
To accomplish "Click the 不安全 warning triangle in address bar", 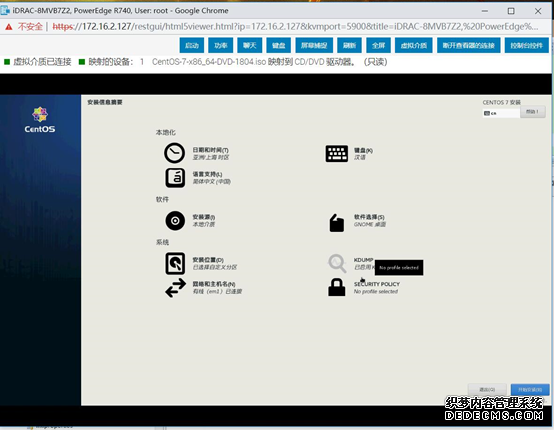I will (9, 27).
